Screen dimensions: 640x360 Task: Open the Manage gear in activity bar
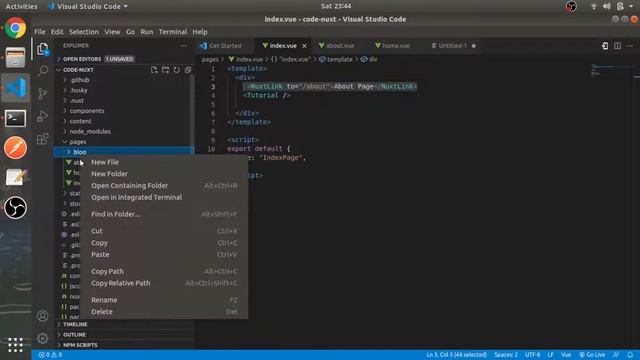point(42,338)
